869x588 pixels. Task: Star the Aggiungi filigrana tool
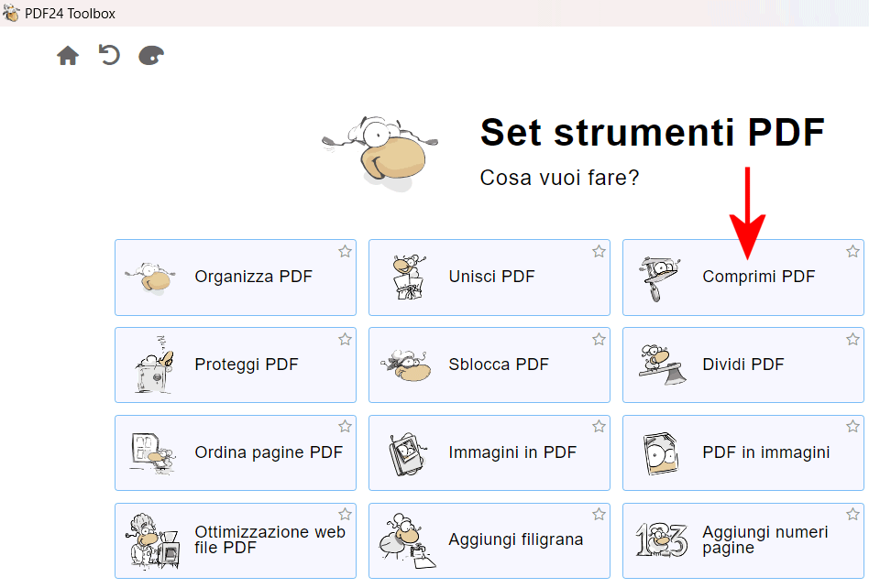tap(599, 515)
